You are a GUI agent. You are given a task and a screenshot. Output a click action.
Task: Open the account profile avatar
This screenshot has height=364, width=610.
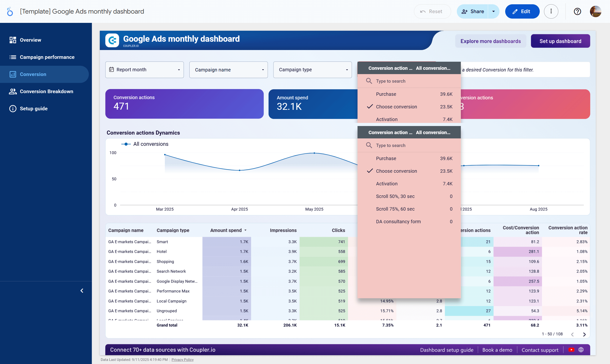[x=595, y=11]
